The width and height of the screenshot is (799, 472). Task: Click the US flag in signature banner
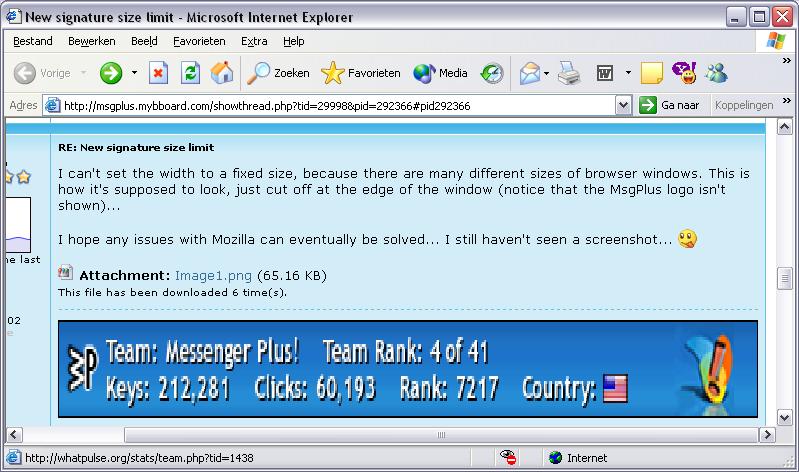coord(615,389)
